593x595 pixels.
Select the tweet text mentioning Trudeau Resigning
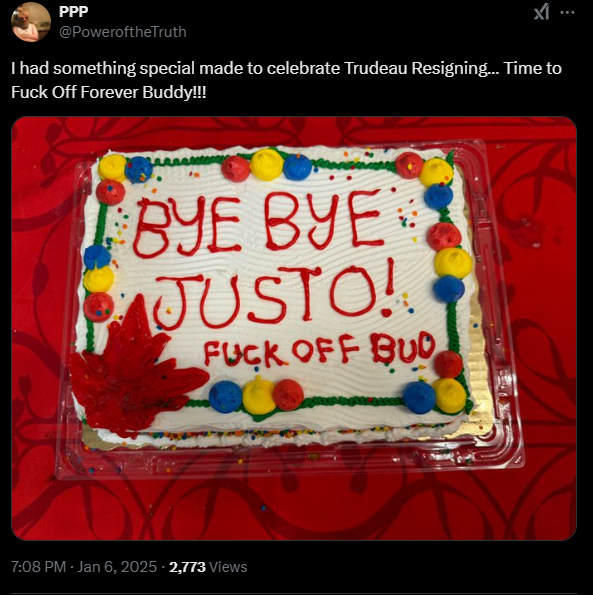pos(286,68)
